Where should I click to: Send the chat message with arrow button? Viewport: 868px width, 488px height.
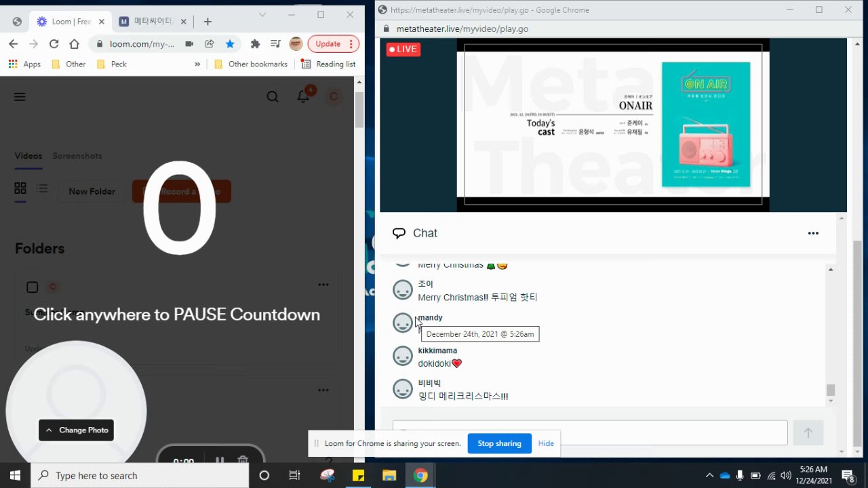tap(808, 432)
